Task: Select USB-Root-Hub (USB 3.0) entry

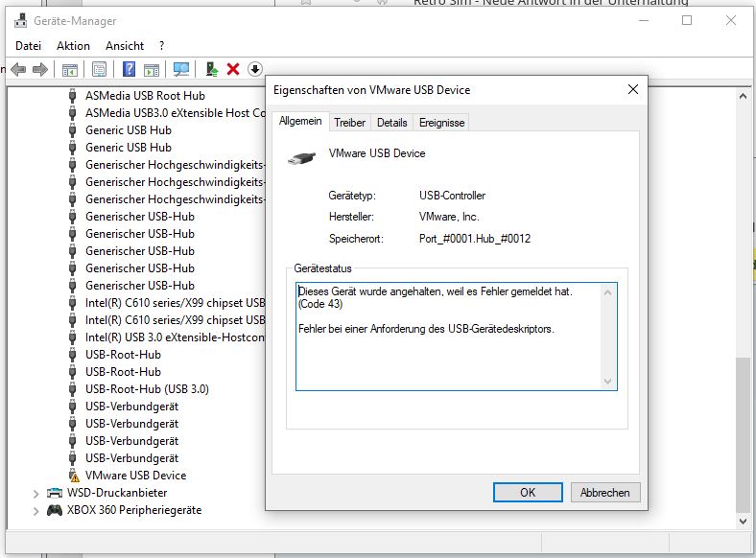Action: [147, 389]
